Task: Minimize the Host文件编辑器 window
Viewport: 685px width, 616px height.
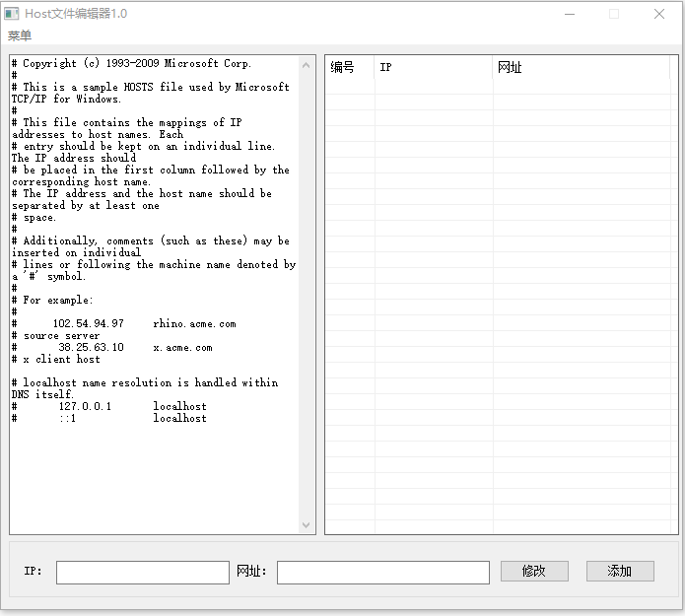Action: point(570,14)
